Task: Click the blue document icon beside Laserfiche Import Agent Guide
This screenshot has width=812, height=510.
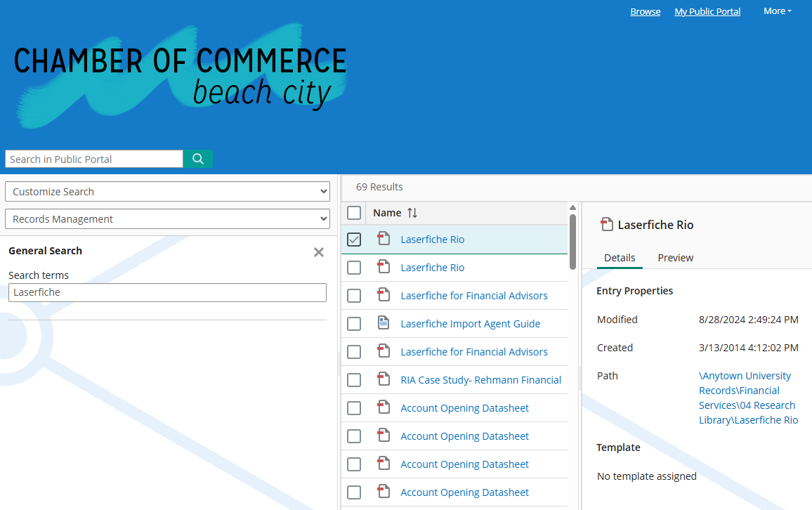Action: [384, 323]
